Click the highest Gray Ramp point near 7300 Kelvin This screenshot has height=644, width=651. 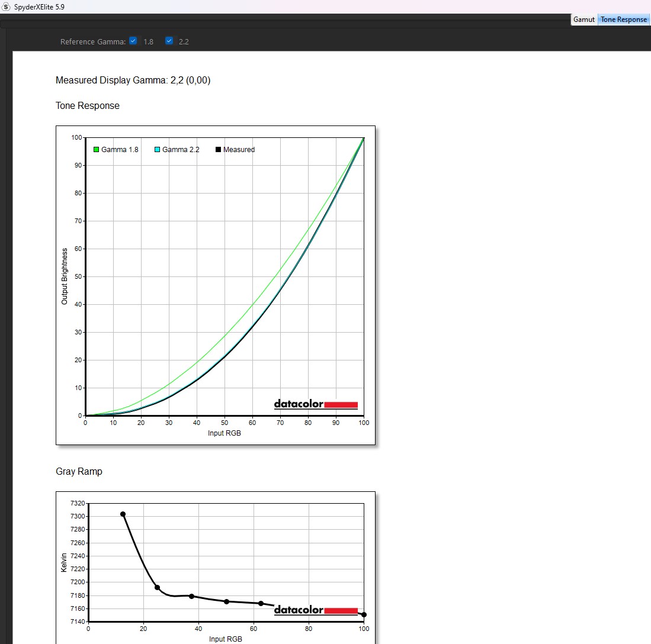[x=123, y=514]
